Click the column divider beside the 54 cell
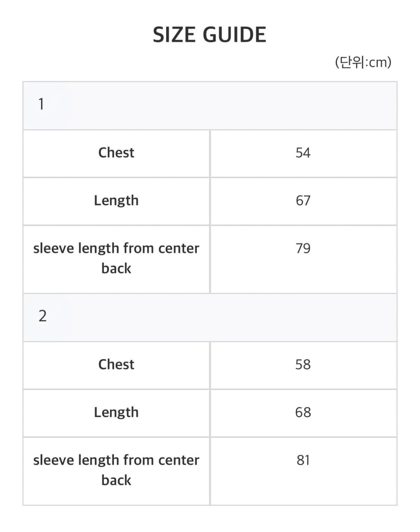This screenshot has width=420, height=532. pyautogui.click(x=210, y=154)
